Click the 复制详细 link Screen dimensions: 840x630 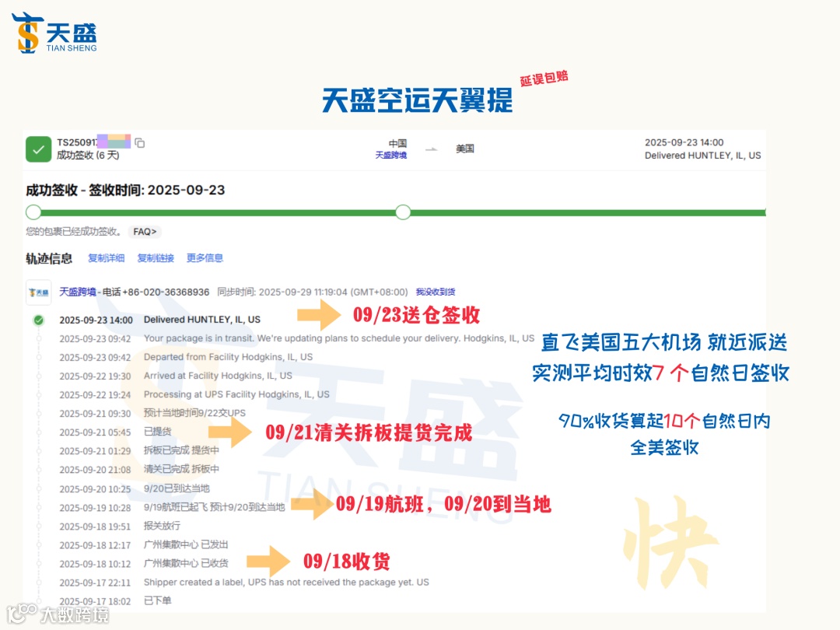106,258
